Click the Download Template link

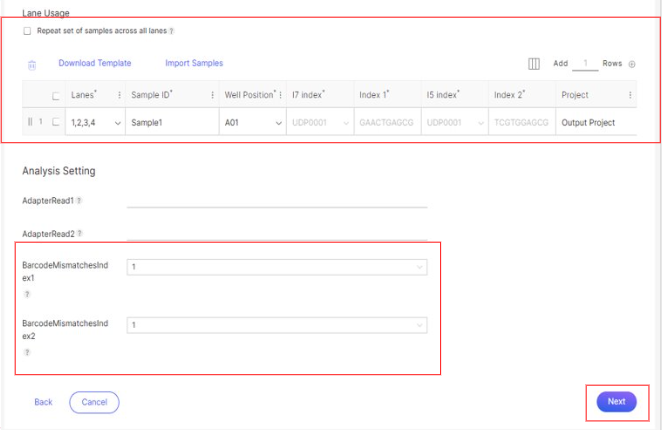(94, 63)
